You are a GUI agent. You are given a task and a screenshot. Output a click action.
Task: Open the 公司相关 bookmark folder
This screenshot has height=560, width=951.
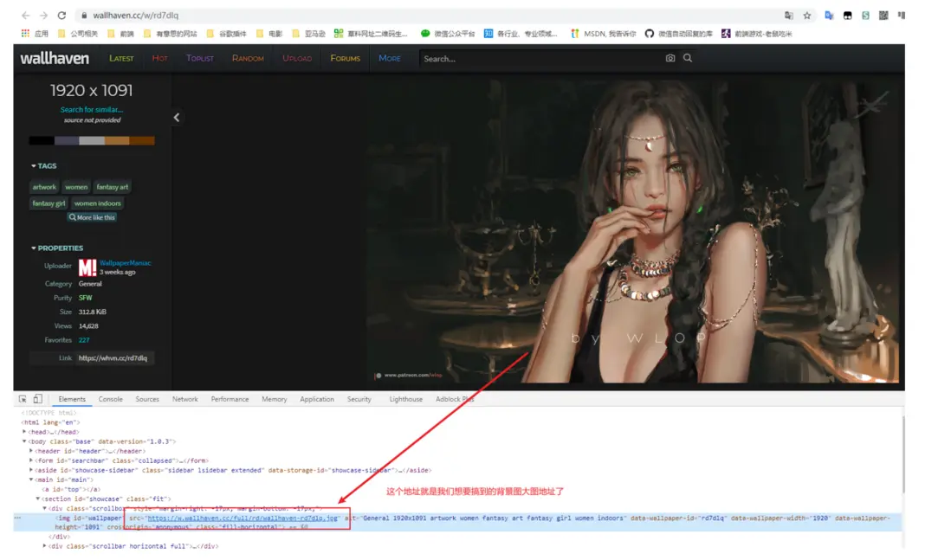coord(78,34)
